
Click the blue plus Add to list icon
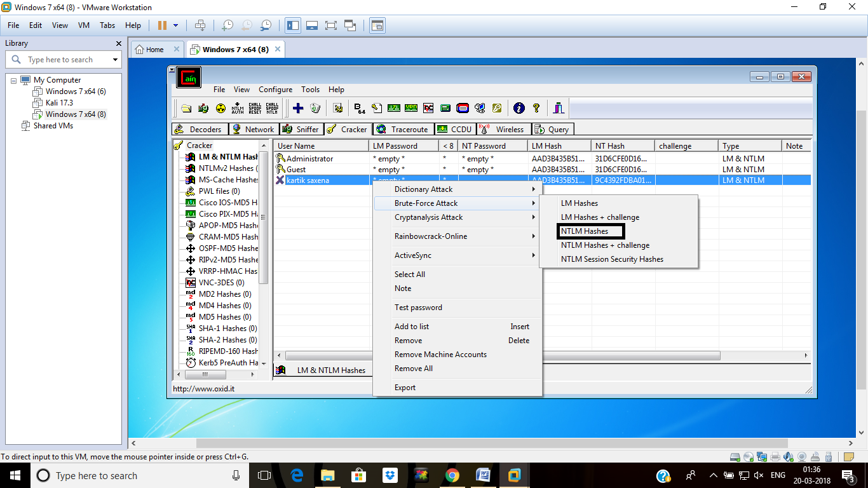coord(297,108)
